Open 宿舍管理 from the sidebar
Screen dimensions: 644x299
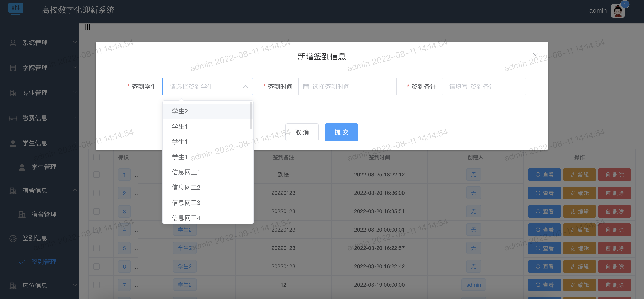coord(44,214)
